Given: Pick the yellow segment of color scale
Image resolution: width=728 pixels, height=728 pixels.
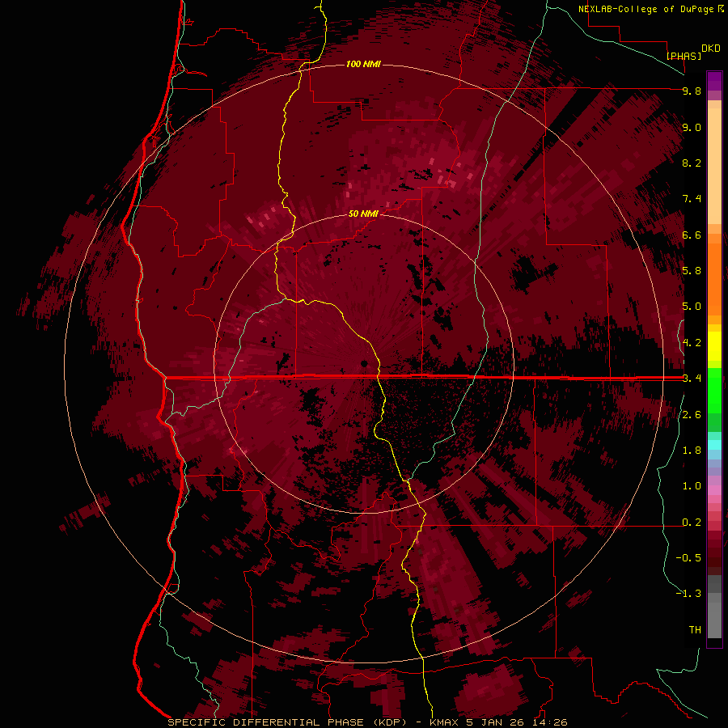Looking at the screenshot, I should [x=714, y=346].
